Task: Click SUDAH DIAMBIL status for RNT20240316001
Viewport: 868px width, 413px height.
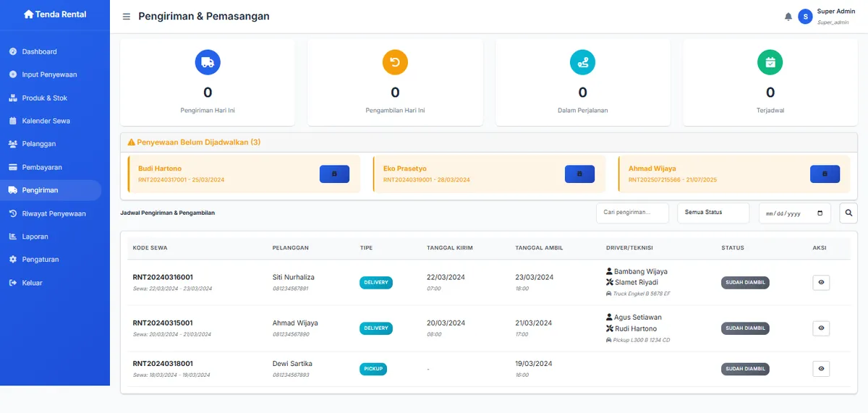Action: 745,282
